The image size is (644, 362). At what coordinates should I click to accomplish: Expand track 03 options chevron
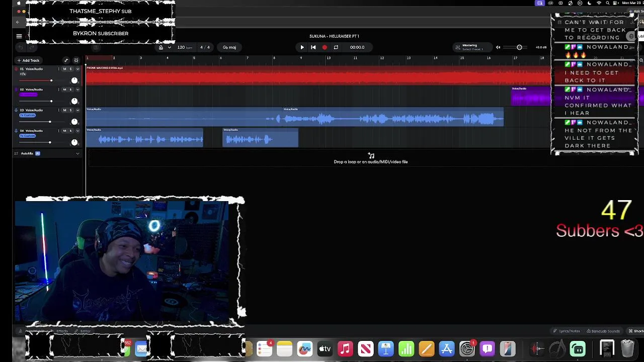pos(77,110)
